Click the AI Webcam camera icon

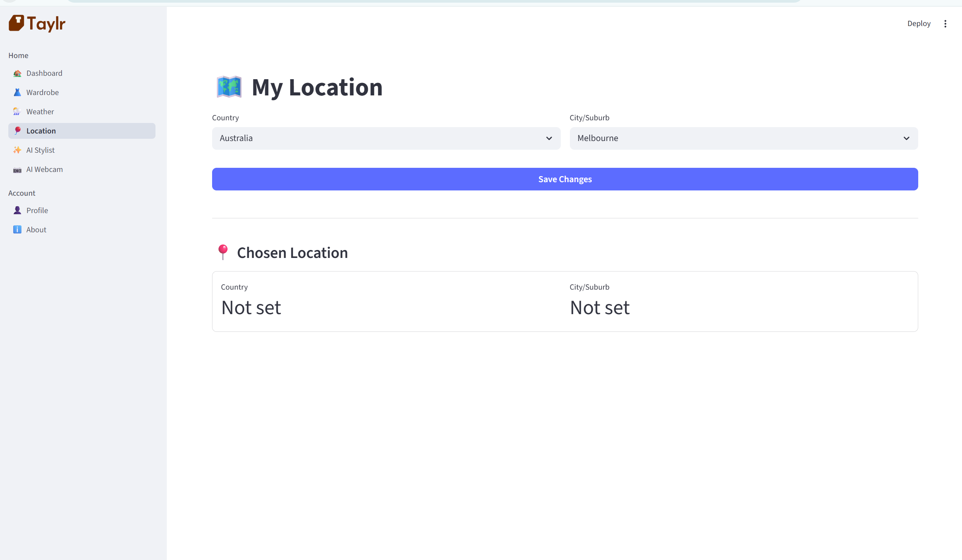tap(17, 170)
